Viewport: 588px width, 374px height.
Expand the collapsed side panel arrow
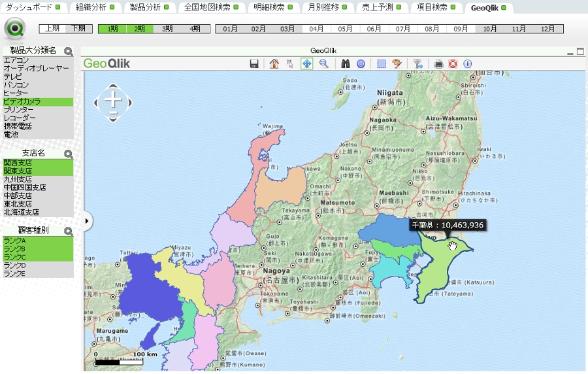(x=87, y=221)
